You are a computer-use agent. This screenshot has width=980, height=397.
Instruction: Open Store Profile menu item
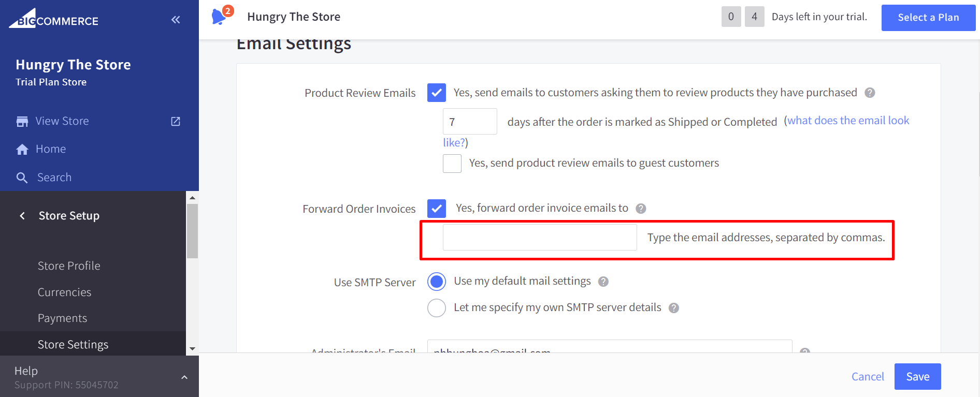click(69, 266)
